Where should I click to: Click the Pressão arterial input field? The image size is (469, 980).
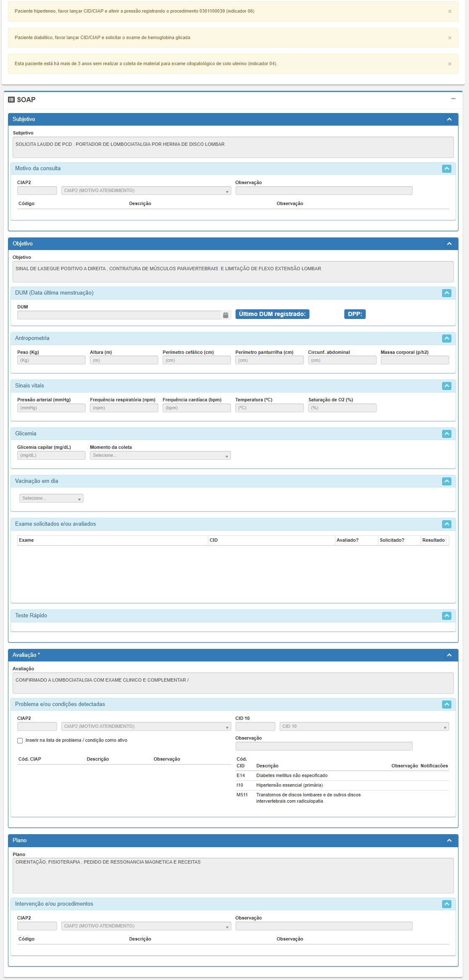click(x=51, y=408)
